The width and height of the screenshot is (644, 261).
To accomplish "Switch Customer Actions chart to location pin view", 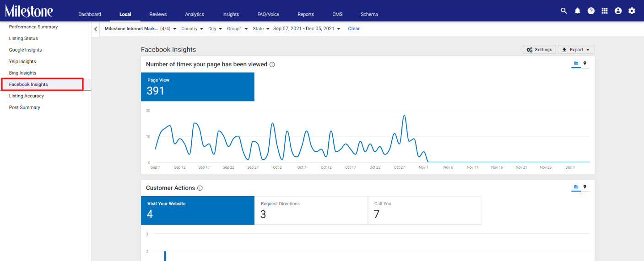I will 585,187.
